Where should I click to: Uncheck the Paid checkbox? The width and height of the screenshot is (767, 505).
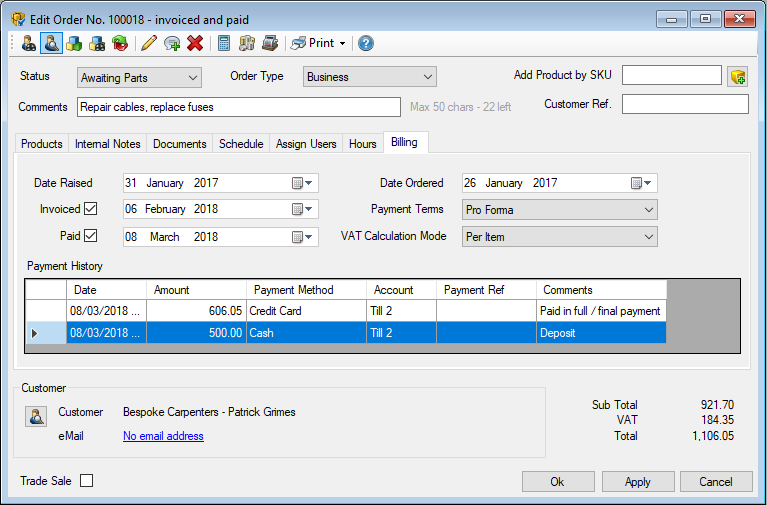tap(91, 236)
